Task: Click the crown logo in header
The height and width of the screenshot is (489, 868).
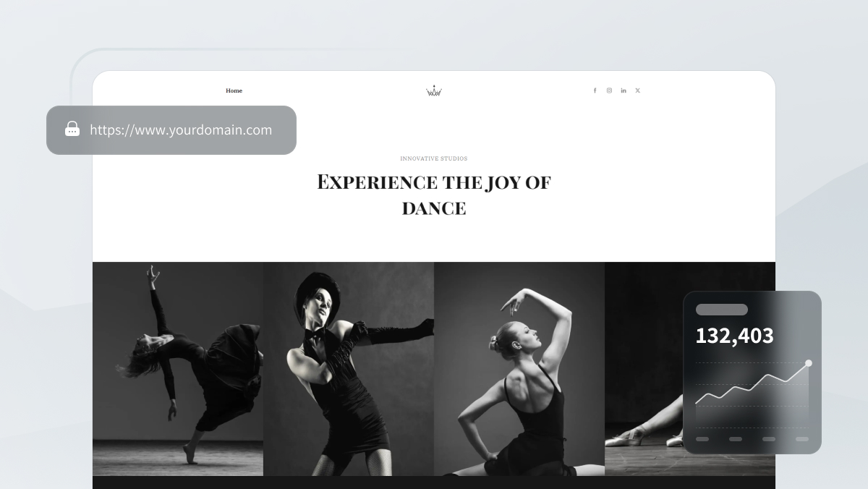Action: (434, 91)
